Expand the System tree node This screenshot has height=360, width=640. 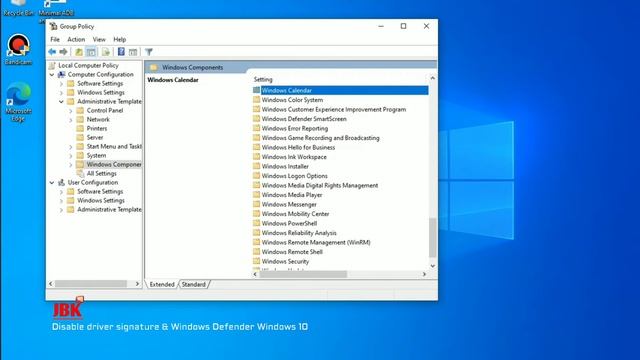coord(71,156)
